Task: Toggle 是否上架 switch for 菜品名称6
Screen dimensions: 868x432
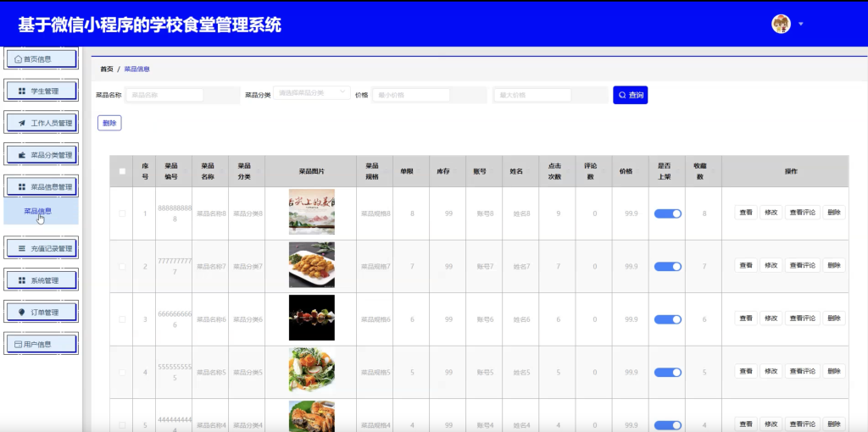Action: point(668,319)
